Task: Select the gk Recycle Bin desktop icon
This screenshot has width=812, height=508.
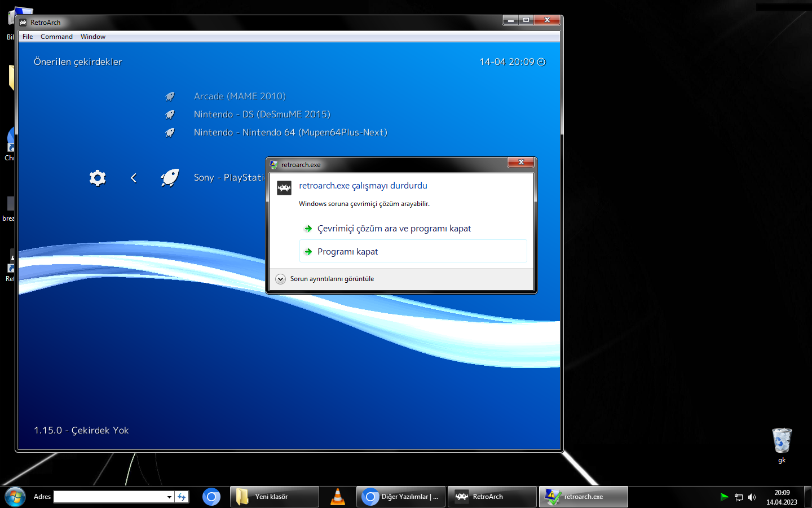Action: coord(782,446)
